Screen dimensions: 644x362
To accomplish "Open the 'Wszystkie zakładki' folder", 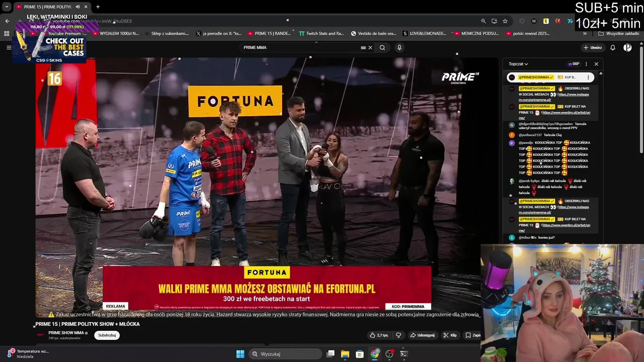I will (x=619, y=34).
